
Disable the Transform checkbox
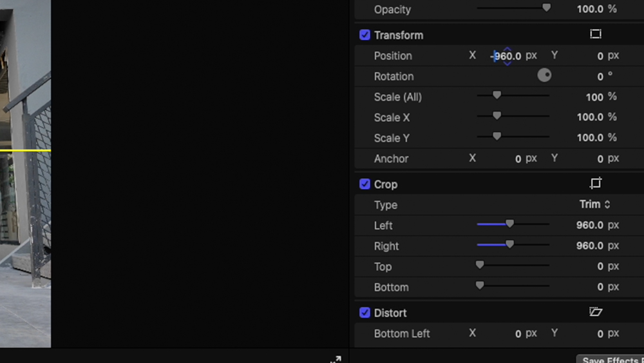click(x=365, y=35)
